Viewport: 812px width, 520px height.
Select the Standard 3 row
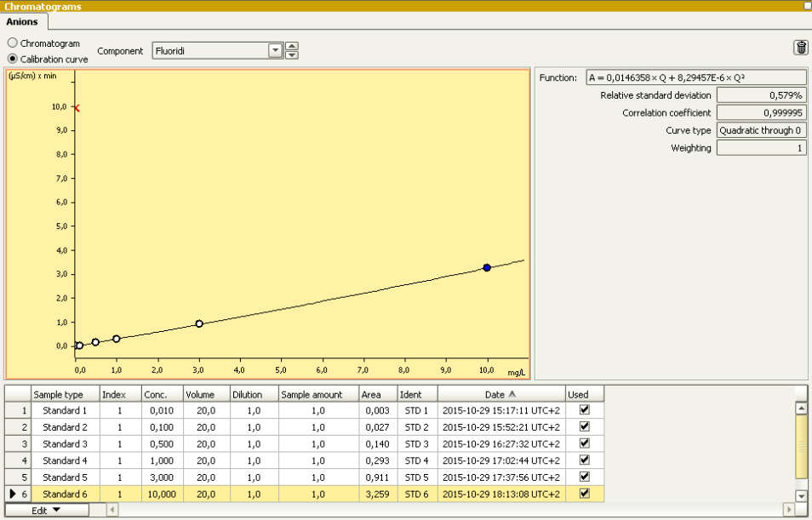305,443
